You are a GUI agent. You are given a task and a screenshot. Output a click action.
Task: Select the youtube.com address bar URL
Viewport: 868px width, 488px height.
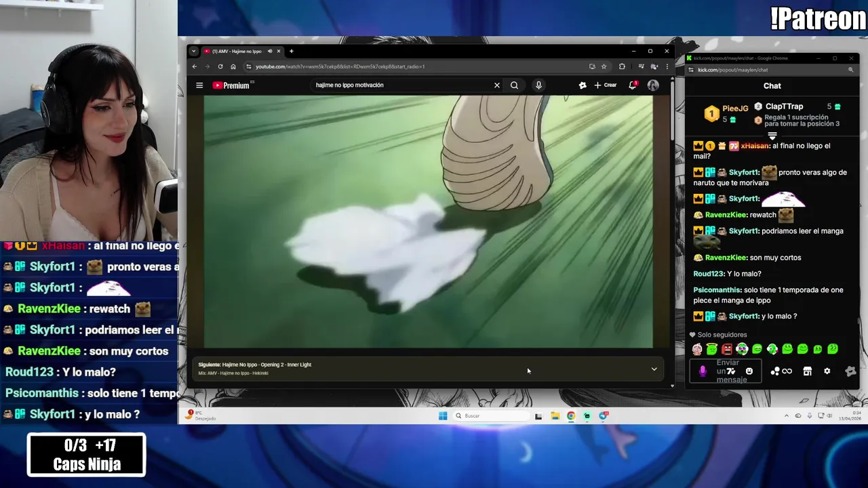340,66
